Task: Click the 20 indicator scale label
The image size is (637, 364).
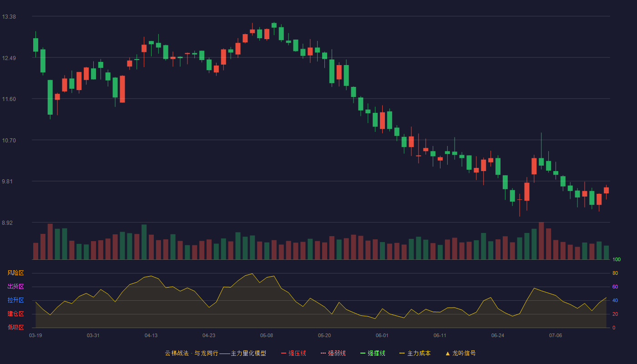Action: tap(615, 314)
